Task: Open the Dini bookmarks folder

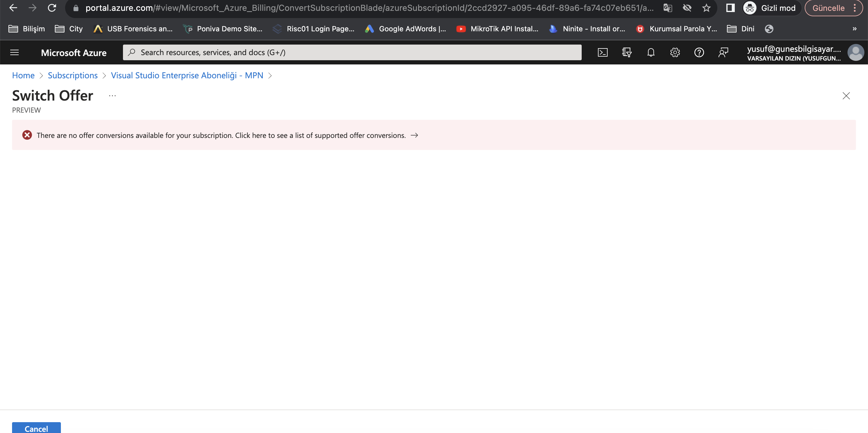Action: click(741, 29)
